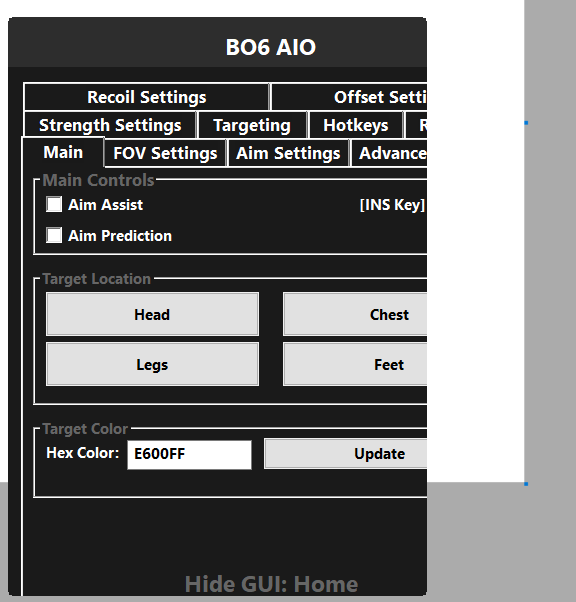The width and height of the screenshot is (576, 602).
Task: Switch to the Offset Settings tab
Action: tap(349, 97)
